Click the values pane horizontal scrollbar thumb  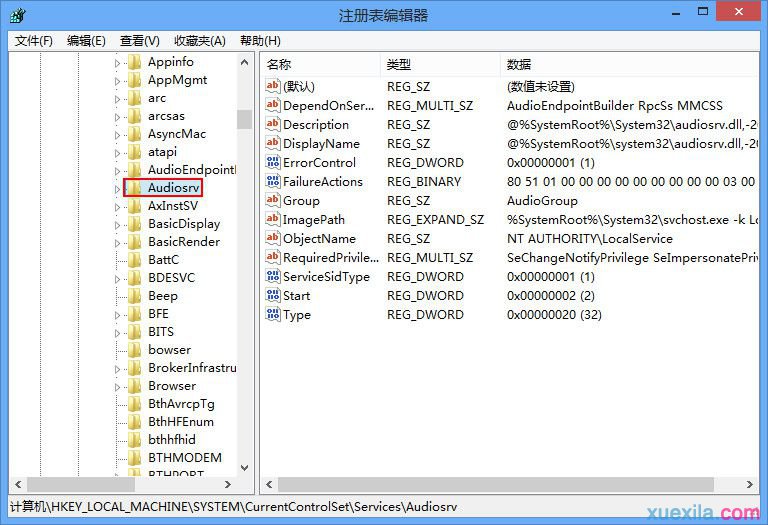(496, 484)
